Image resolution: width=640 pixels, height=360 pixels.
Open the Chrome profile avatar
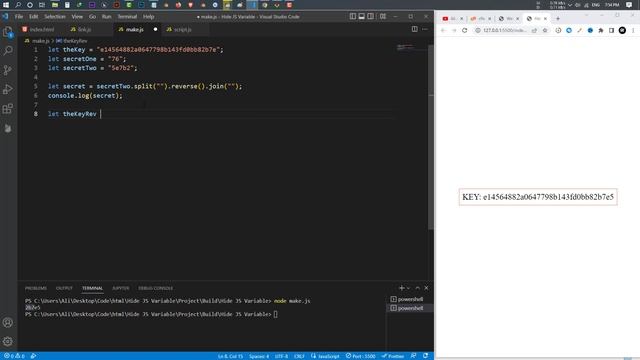click(622, 30)
